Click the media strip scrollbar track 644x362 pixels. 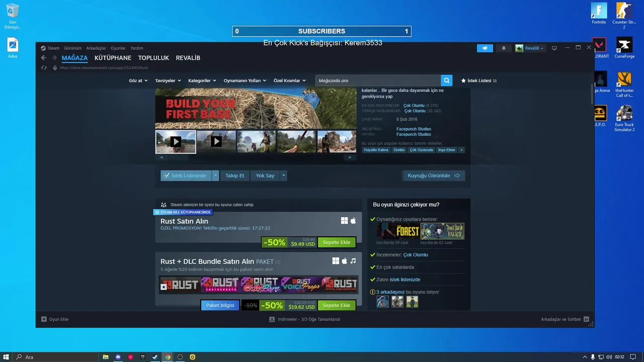256,157
